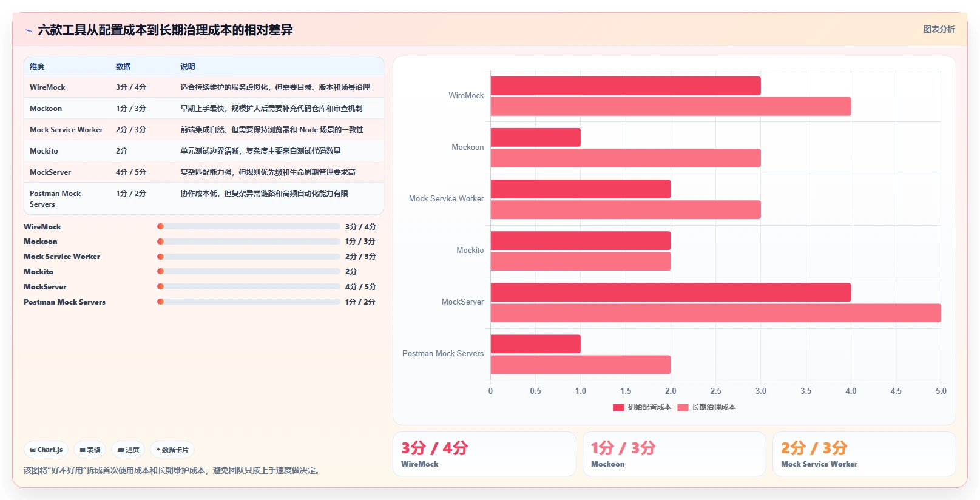
Task: Click WireMock description 适合持续维护的服务虚拟化
Action: point(275,87)
